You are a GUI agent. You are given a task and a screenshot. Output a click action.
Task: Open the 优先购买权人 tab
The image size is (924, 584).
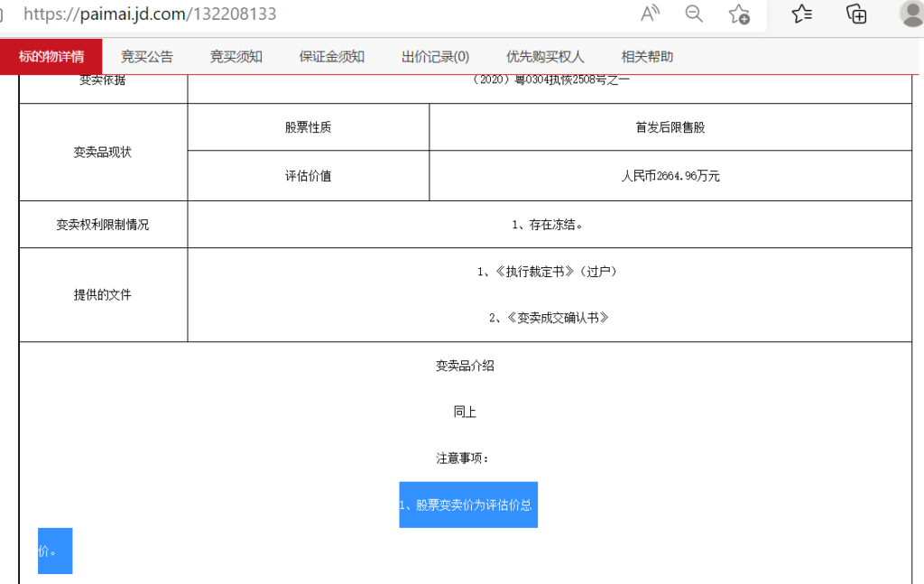[545, 57]
